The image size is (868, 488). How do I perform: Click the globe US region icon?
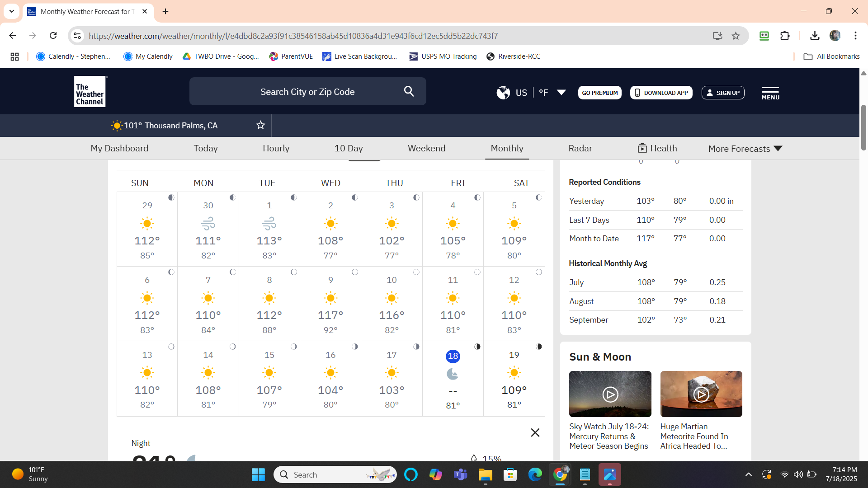503,93
